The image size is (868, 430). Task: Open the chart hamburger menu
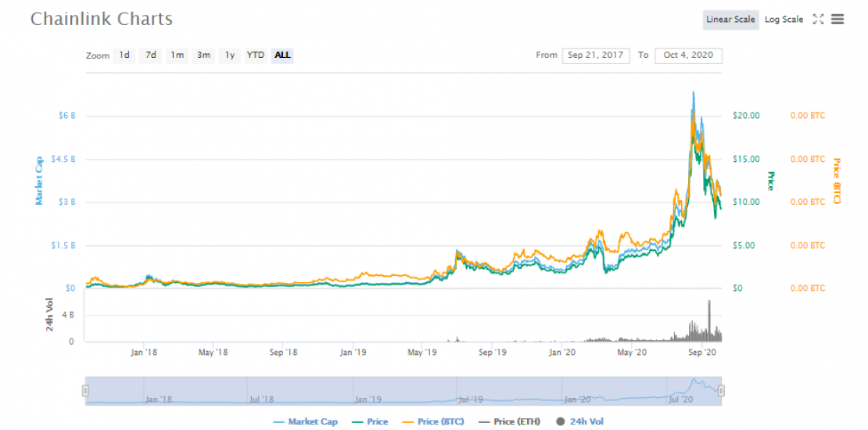(x=838, y=20)
